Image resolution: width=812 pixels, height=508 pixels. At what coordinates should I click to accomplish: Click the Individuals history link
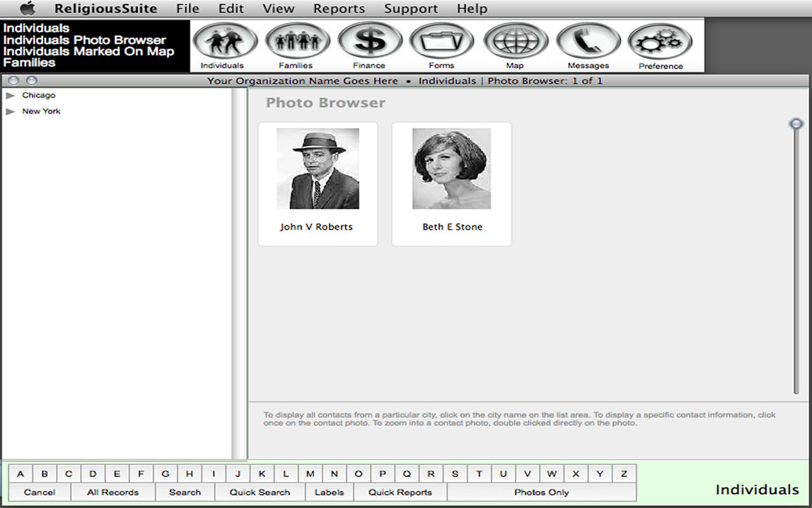coord(36,29)
